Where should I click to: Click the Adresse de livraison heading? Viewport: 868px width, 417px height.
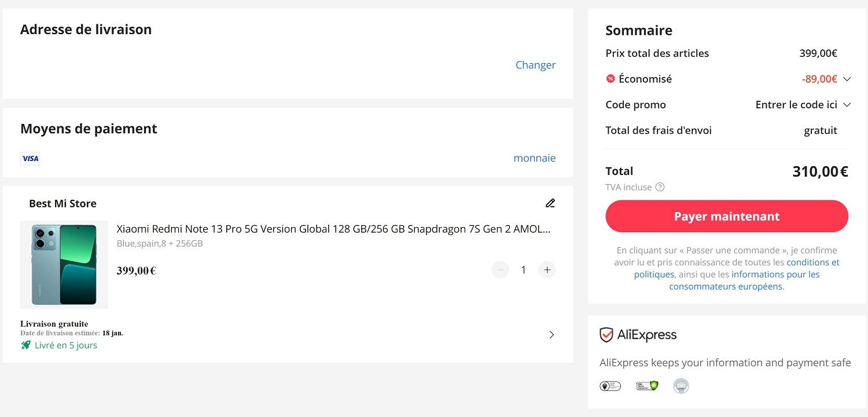point(86,30)
